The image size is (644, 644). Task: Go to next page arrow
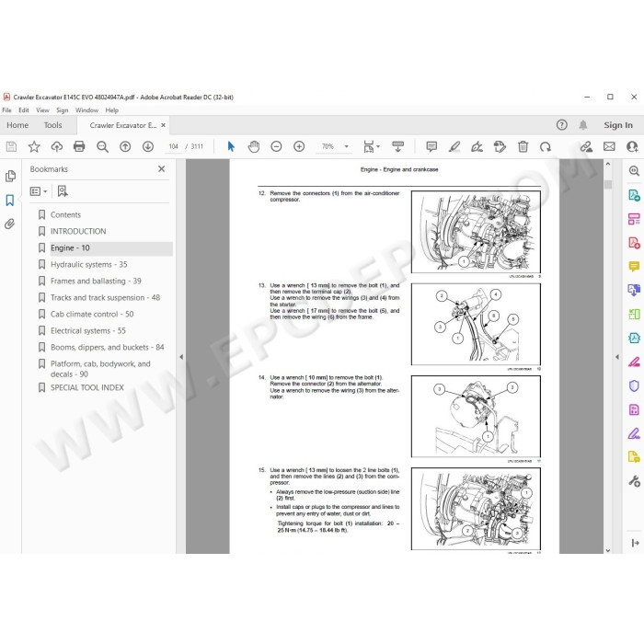point(148,146)
